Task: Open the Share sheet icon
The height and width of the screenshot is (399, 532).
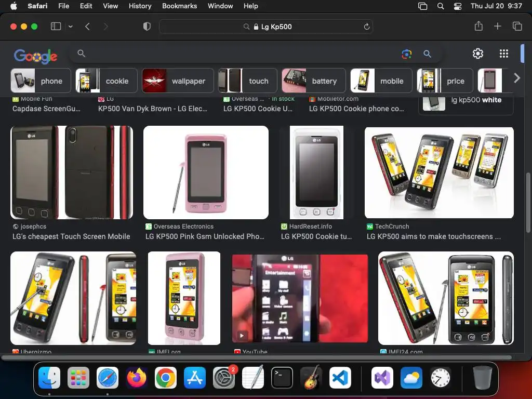Action: (478, 26)
